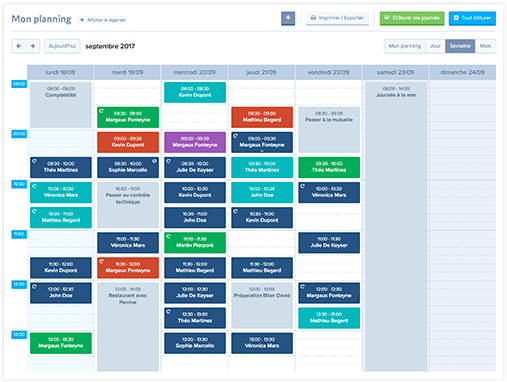Open Wednesday 13:00 Sophie Marcello appointment

coord(195,343)
